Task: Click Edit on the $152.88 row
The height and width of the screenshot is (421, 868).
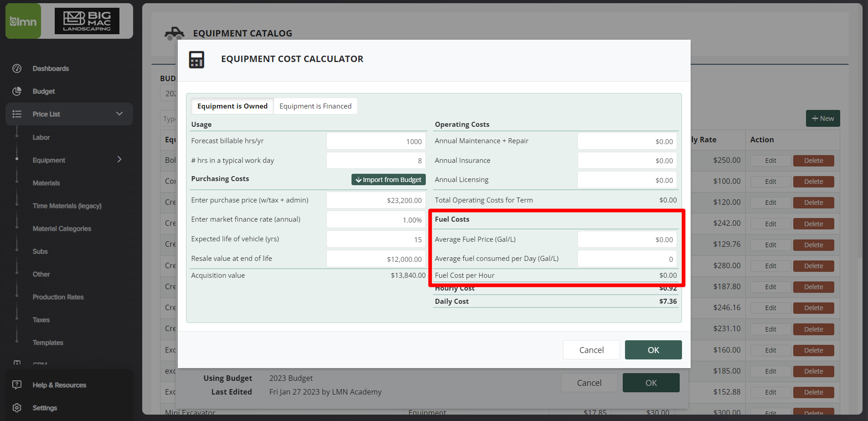Action: [x=770, y=392]
